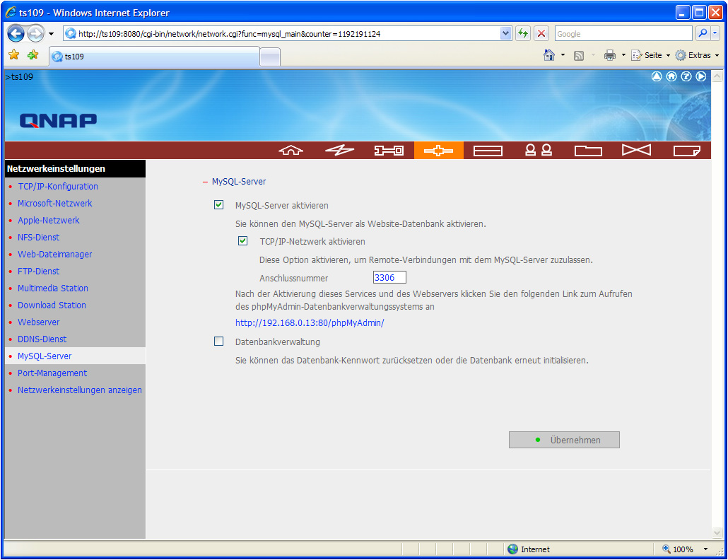Select 'Webserver' in the network settings sidebar
The width and height of the screenshot is (728, 560).
coord(39,322)
